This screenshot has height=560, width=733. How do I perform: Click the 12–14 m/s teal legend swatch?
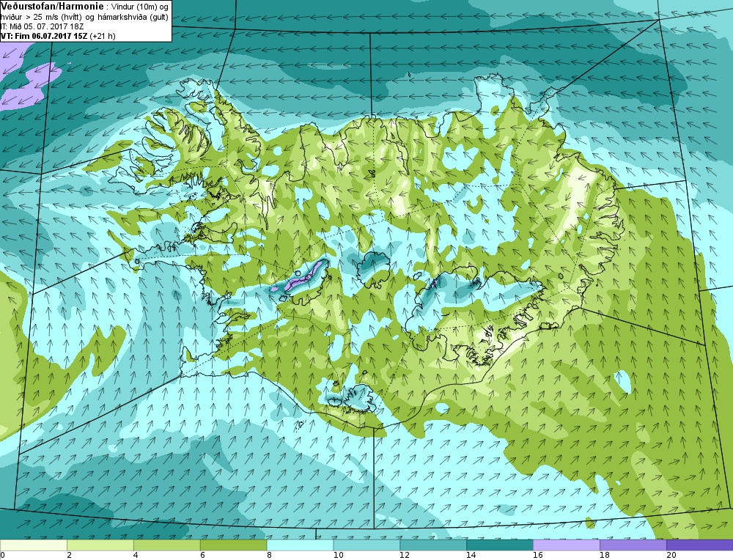tap(433, 545)
